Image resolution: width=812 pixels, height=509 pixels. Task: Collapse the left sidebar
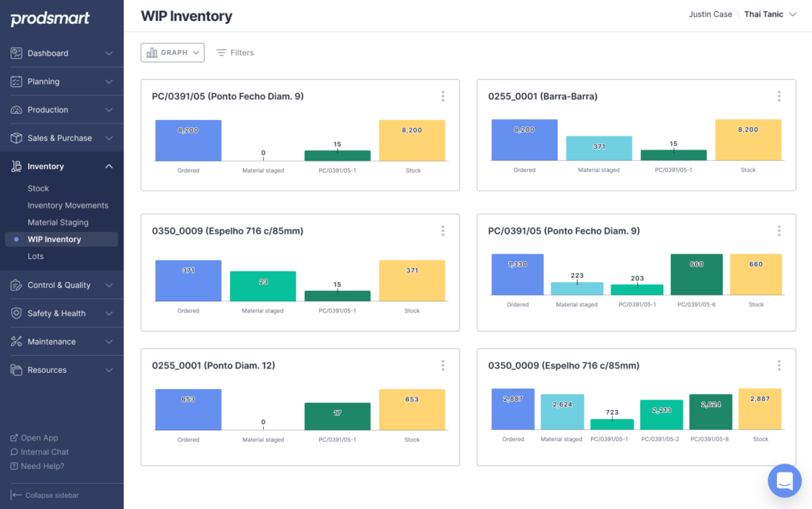pyautogui.click(x=45, y=495)
